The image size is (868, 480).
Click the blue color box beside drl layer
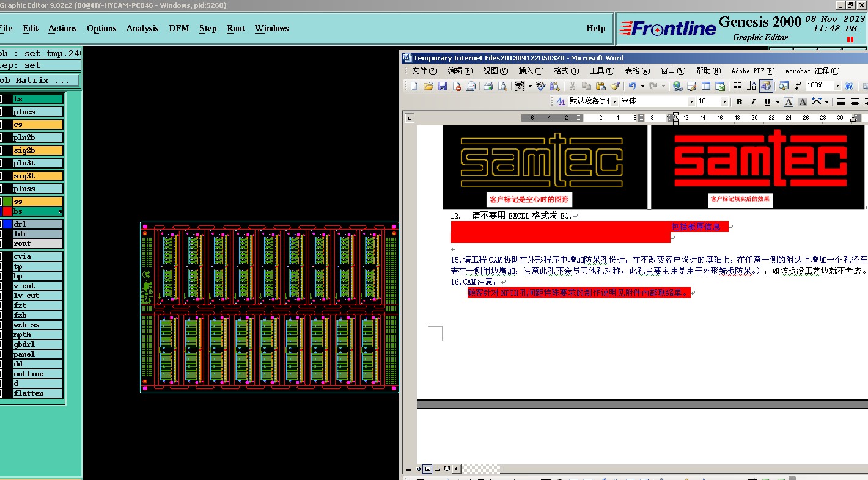pos(7,224)
